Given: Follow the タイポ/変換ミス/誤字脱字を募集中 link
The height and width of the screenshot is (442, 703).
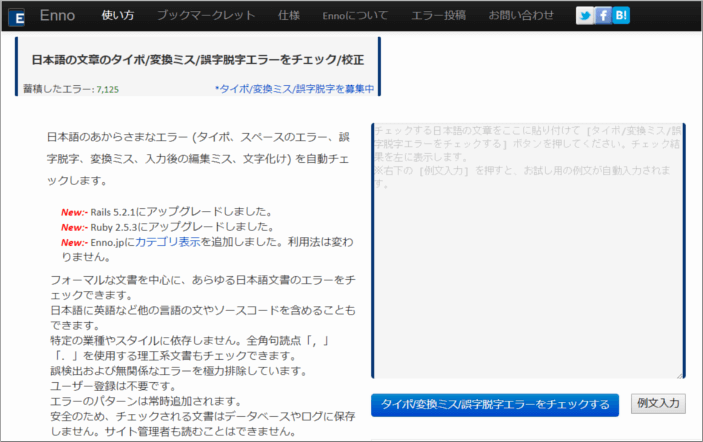Looking at the screenshot, I should pyautogui.click(x=295, y=89).
